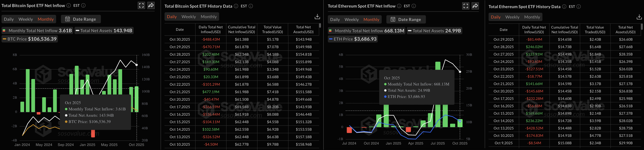This screenshot has height=150, width=644.
Task: Download Ethereum Spot ETF history data
Action: tap(639, 17)
